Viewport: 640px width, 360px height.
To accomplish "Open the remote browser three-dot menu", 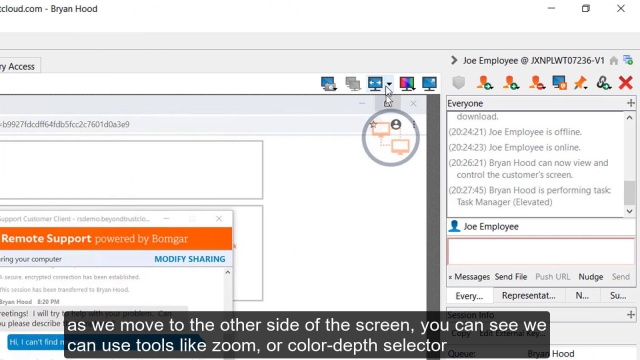I will pyautogui.click(x=414, y=124).
